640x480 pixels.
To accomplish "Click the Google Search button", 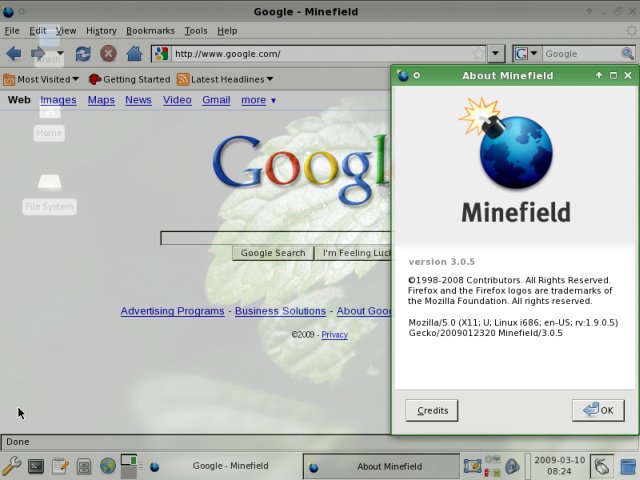I will [x=273, y=253].
